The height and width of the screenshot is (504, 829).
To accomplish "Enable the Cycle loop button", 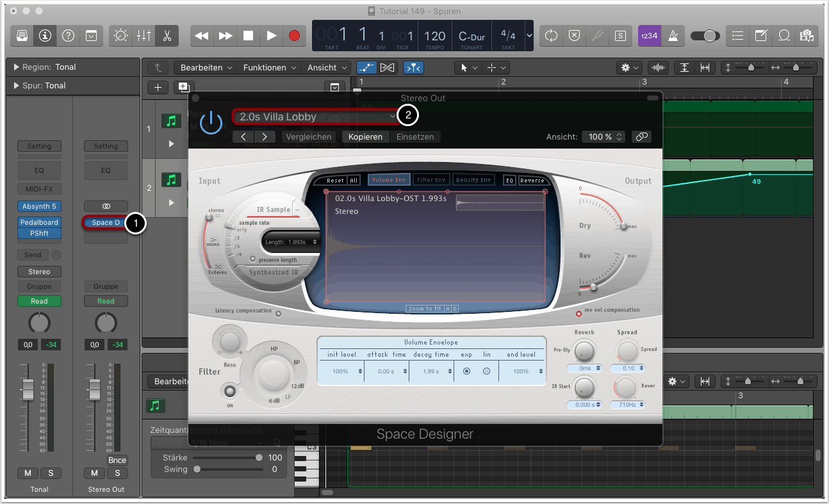I will click(x=551, y=36).
